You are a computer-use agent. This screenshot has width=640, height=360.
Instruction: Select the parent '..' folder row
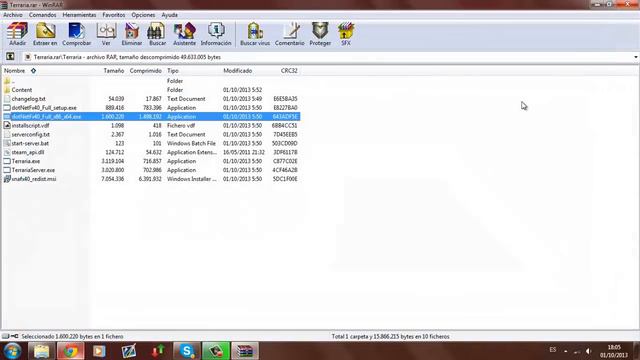[x=151, y=81]
